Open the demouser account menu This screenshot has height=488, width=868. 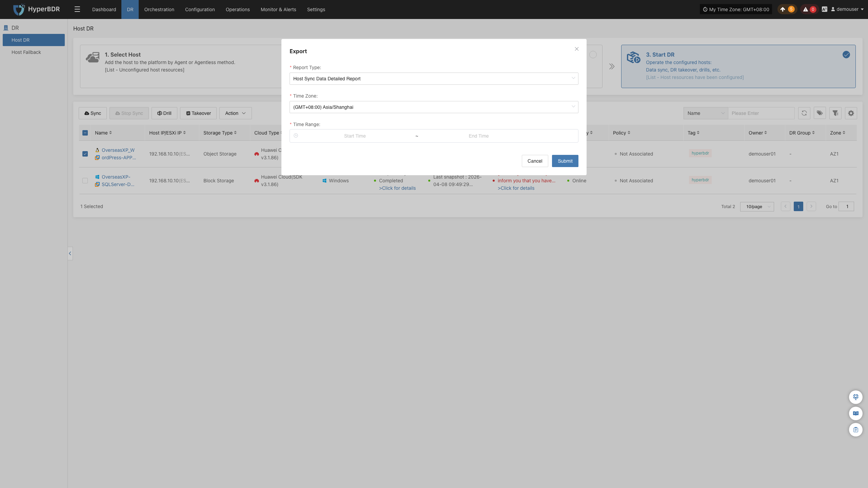pos(847,9)
